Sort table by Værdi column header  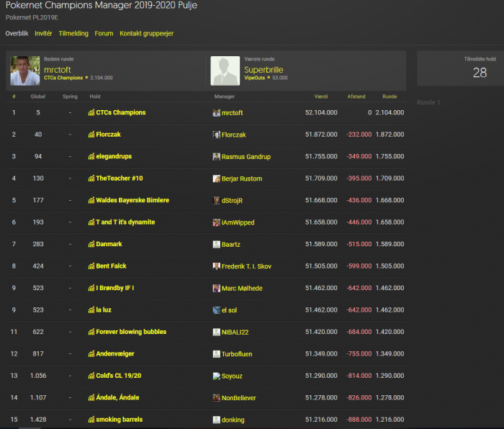(x=321, y=96)
